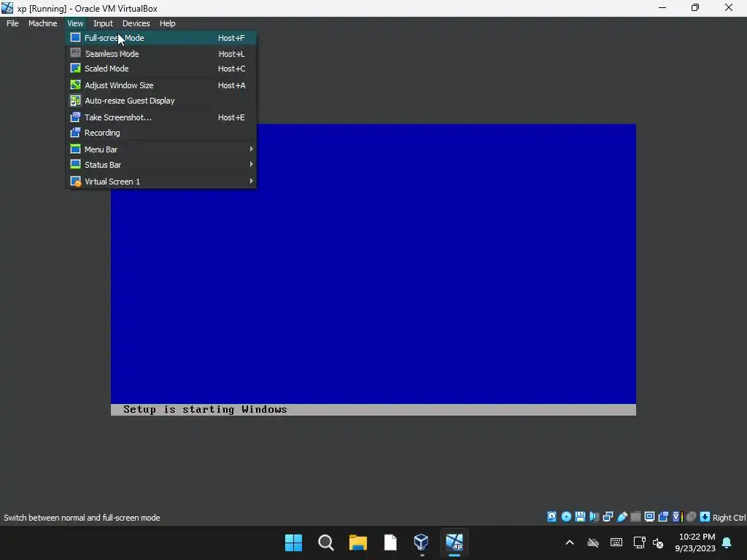Image resolution: width=747 pixels, height=560 pixels.
Task: Open notifications bell icon
Action: [727, 542]
